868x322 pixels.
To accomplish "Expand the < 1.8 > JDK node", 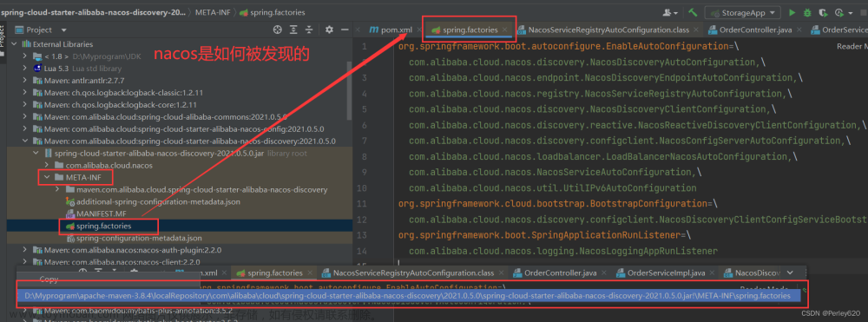I will pos(25,56).
